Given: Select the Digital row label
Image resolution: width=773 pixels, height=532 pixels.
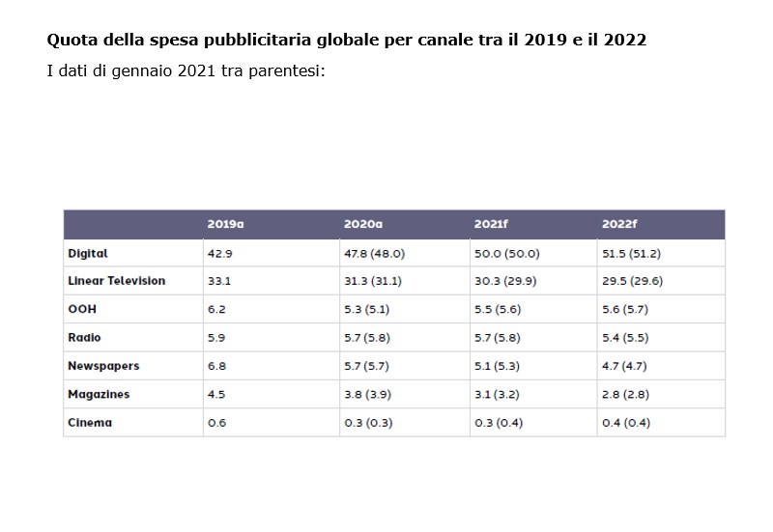Looking at the screenshot, I should 88,253.
